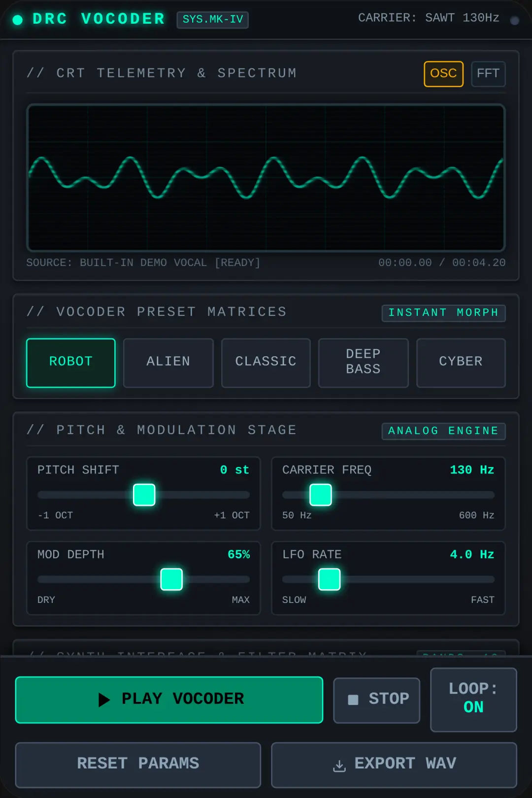Screen dimensions: 532x798
Task: Click the '0 st' pitch shift value
Action: (x=234, y=470)
